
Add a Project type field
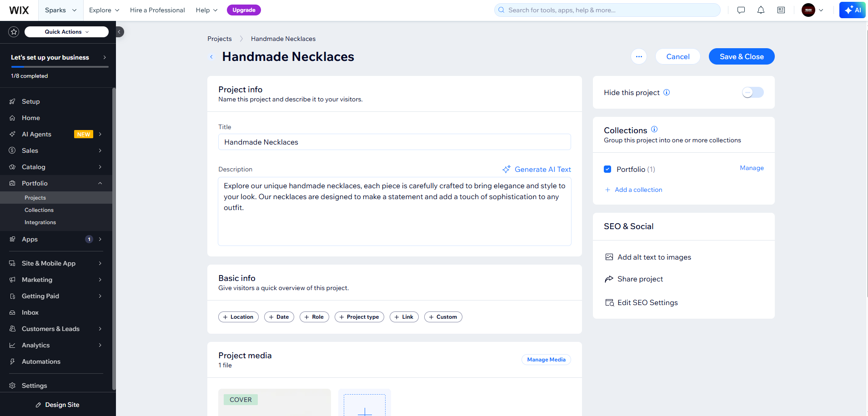pyautogui.click(x=359, y=317)
